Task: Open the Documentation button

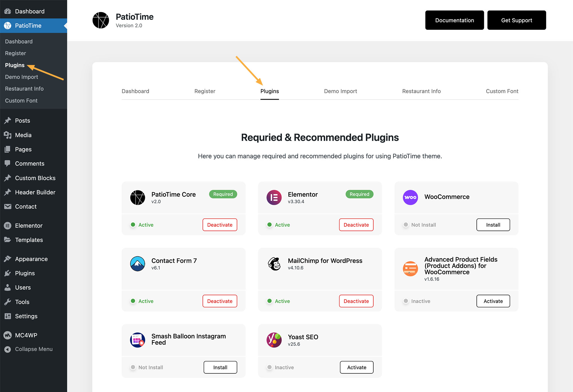Action: tap(454, 20)
